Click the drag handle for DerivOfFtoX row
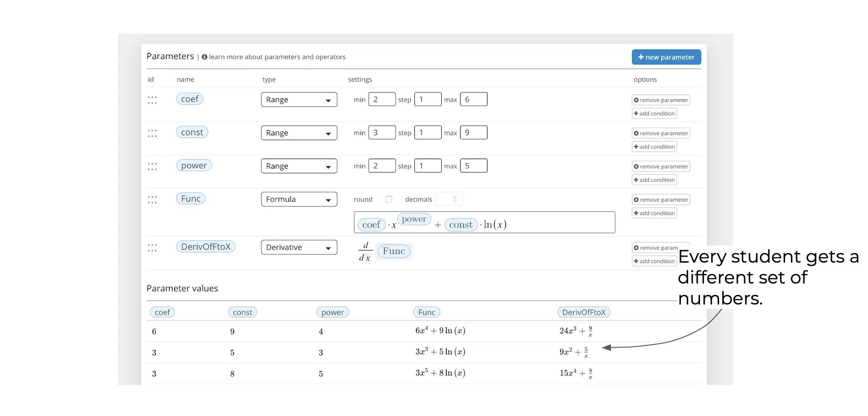Viewport: 868px width, 416px height. pyautogui.click(x=152, y=248)
